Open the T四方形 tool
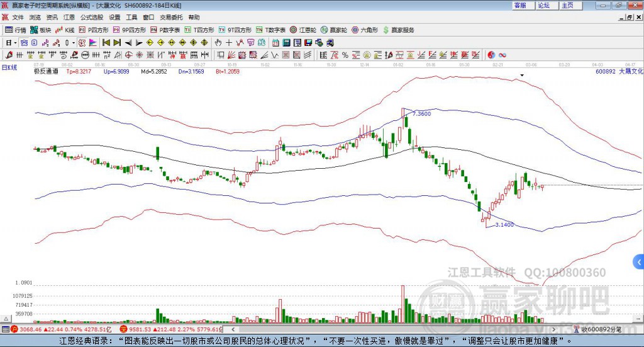This screenshot has width=644, height=347. click(x=199, y=30)
